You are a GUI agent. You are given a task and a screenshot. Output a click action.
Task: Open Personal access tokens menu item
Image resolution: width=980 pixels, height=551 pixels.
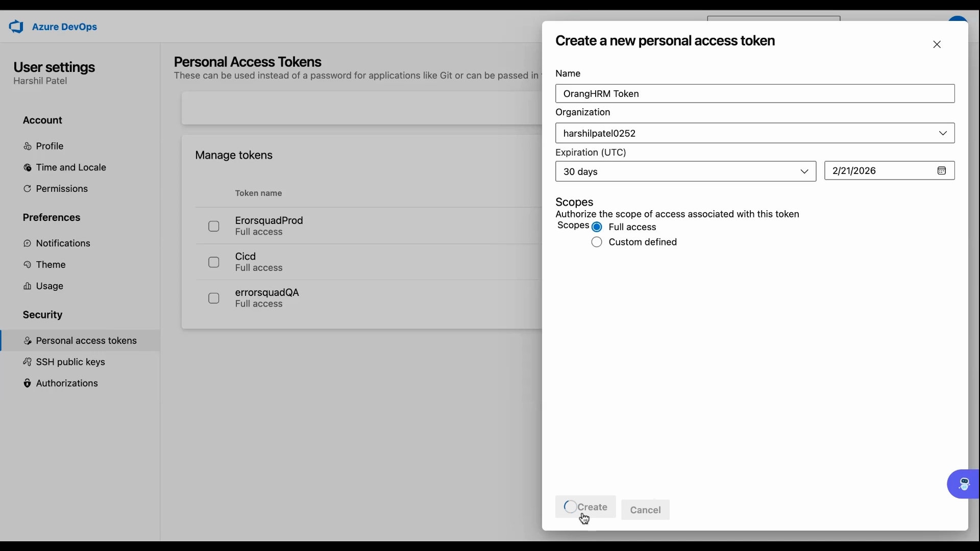coord(86,341)
